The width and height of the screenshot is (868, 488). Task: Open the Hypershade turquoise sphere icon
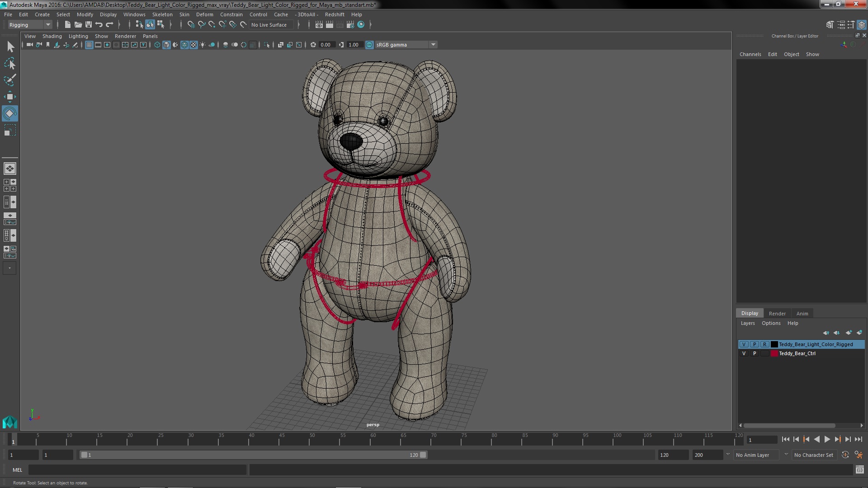point(361,25)
